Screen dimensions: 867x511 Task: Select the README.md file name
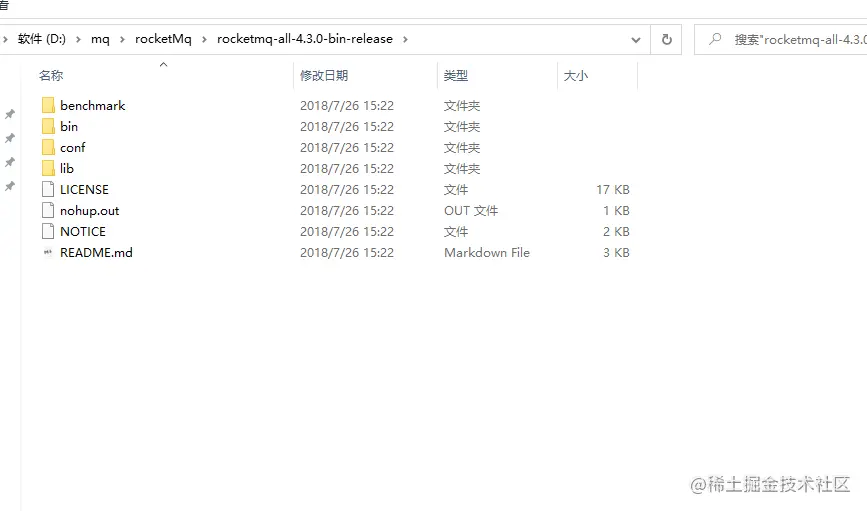tap(96, 252)
